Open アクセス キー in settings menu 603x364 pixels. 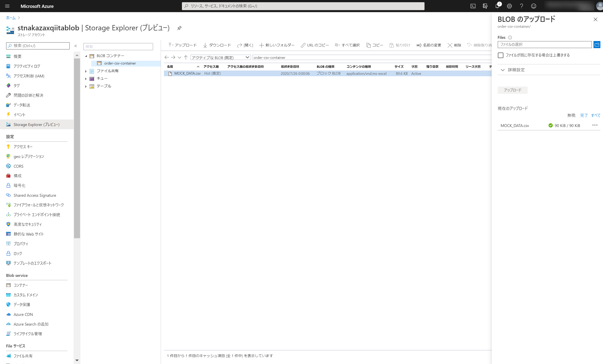pyautogui.click(x=23, y=147)
